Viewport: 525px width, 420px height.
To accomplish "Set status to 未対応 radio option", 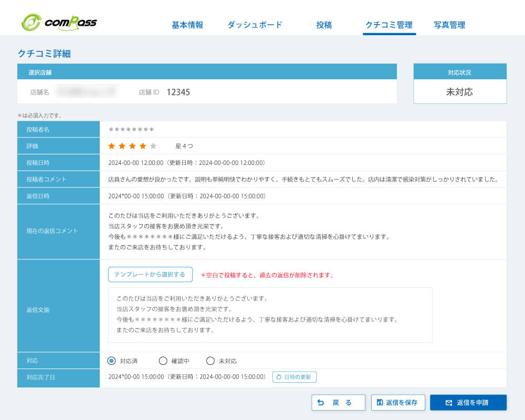I will (x=211, y=361).
